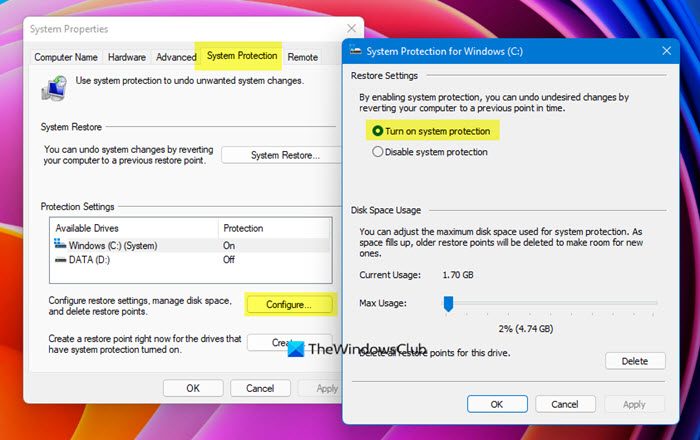Select the System Protection tab
Image resolution: width=700 pixels, height=440 pixels.
[242, 56]
